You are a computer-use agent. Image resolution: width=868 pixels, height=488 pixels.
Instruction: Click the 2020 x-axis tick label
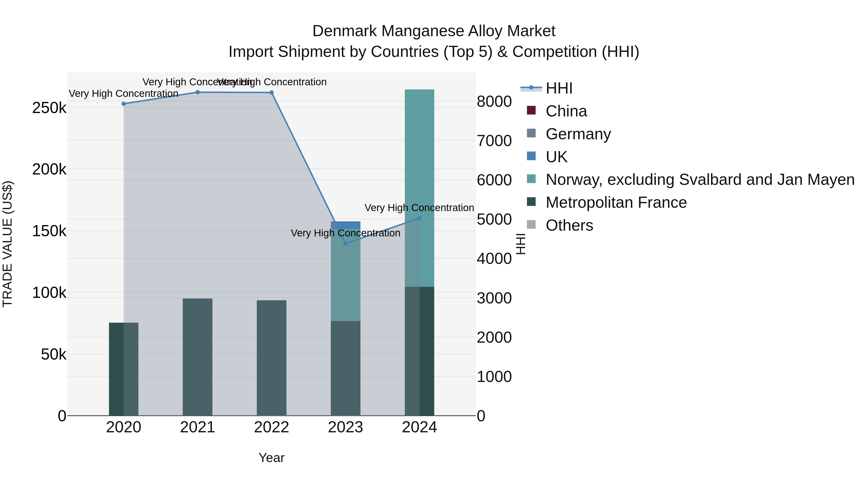pos(124,427)
